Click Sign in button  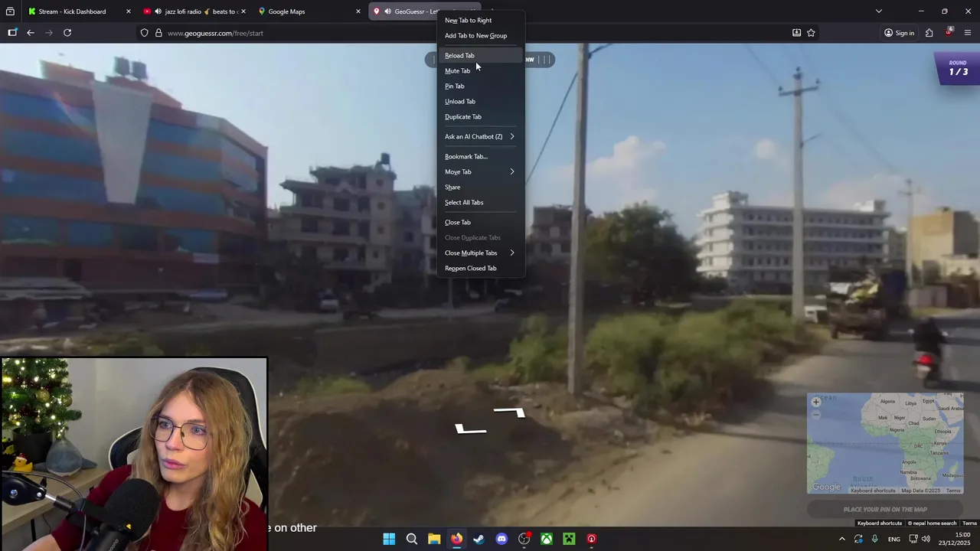899,33
